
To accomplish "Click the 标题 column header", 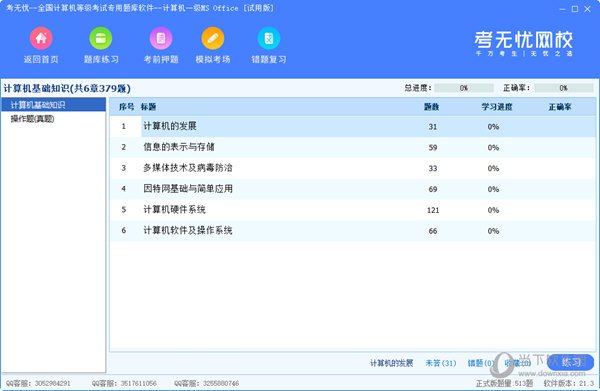I will pos(148,107).
